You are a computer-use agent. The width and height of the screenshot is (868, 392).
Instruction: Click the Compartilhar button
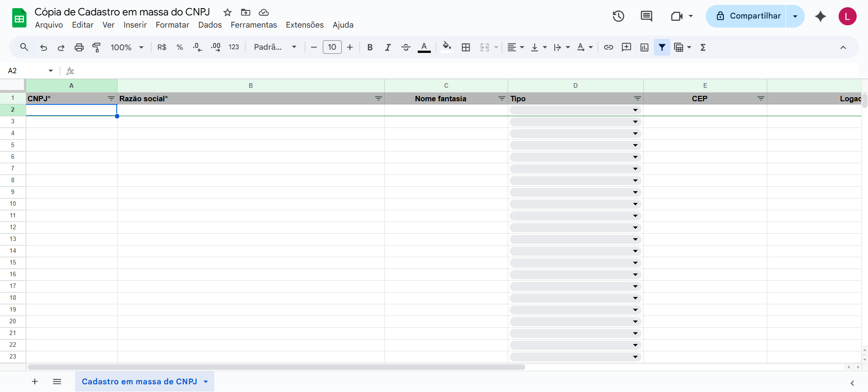coord(748,16)
